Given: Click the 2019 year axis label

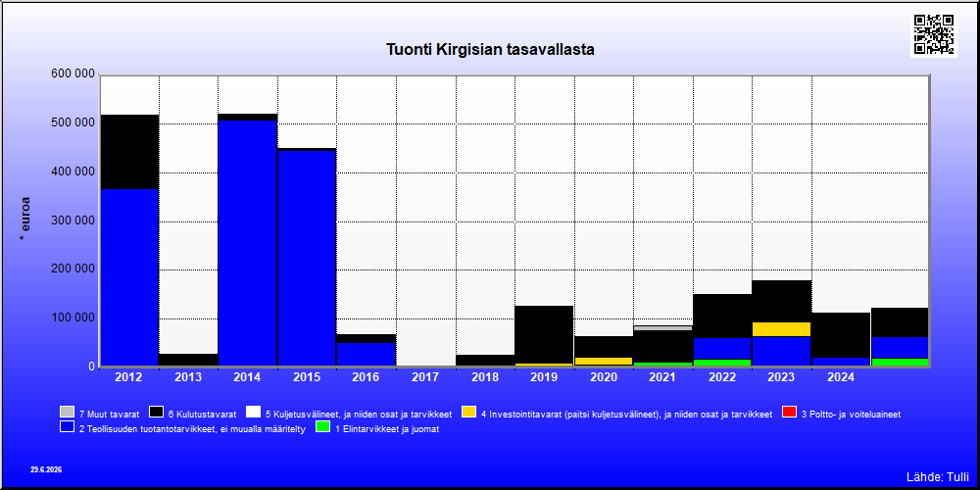Looking at the screenshot, I should click(544, 377).
